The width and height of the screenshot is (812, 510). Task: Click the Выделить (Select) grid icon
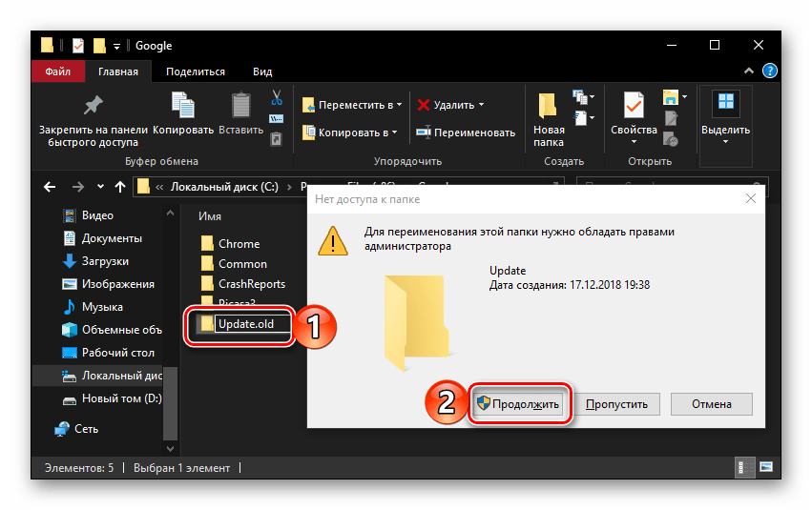pyautogui.click(x=725, y=101)
